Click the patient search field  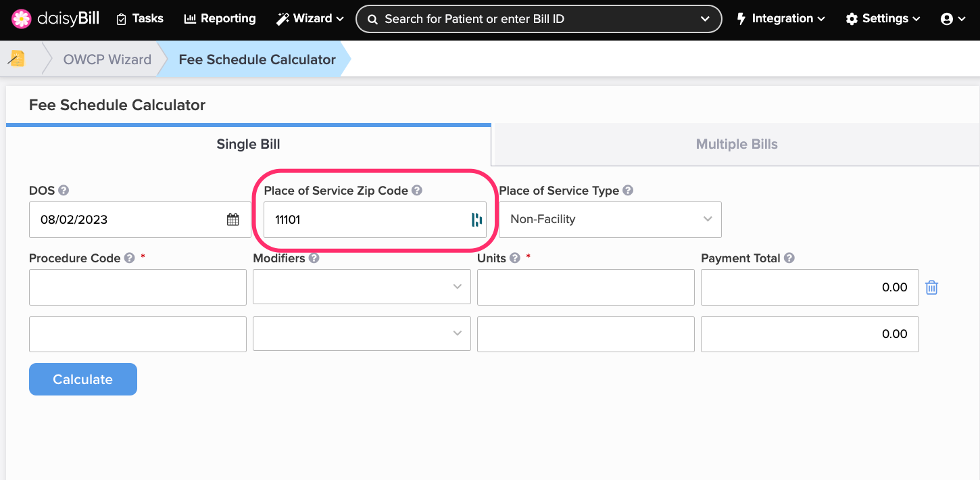pos(538,19)
